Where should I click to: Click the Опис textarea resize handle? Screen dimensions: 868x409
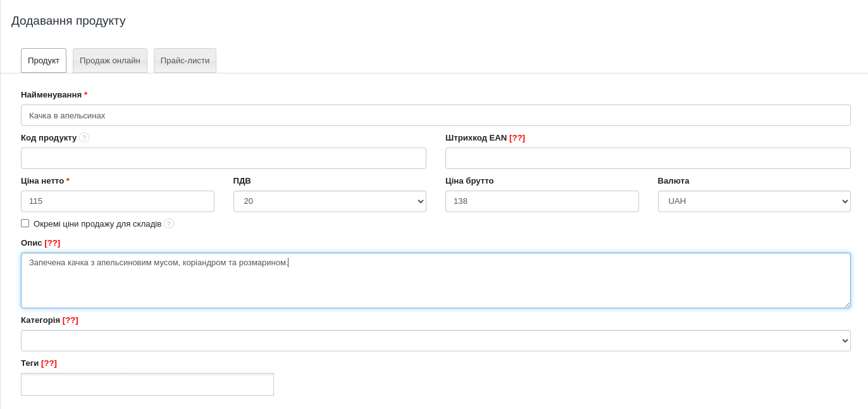(x=847, y=305)
